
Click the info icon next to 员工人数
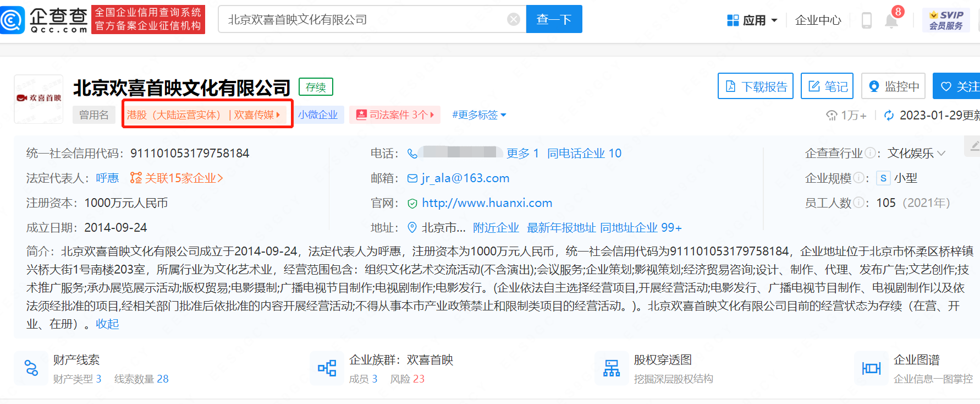(858, 203)
